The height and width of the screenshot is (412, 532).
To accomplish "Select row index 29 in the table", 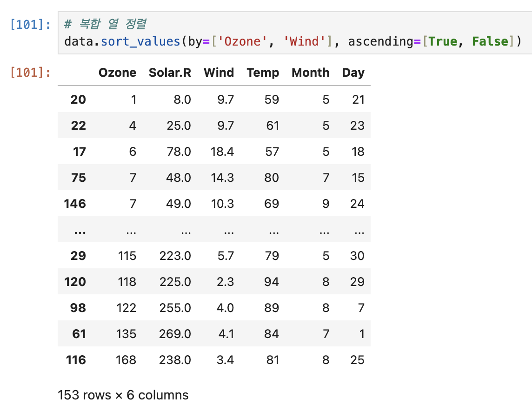I will tap(79, 256).
